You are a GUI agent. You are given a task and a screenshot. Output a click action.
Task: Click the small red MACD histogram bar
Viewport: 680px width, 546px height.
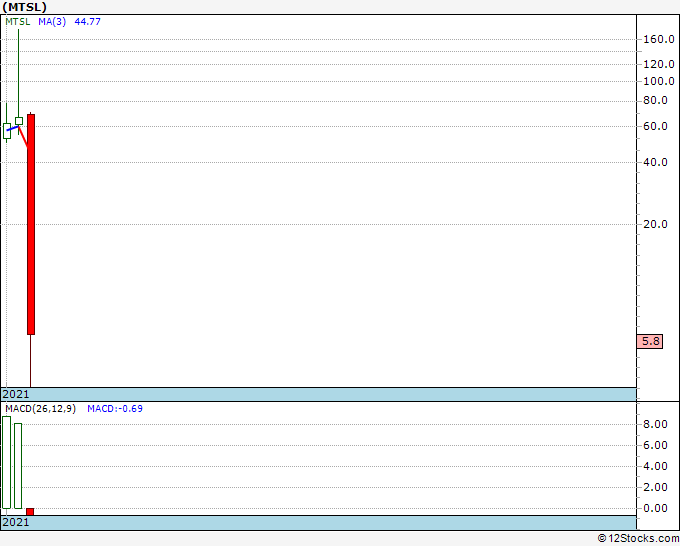coord(30,512)
